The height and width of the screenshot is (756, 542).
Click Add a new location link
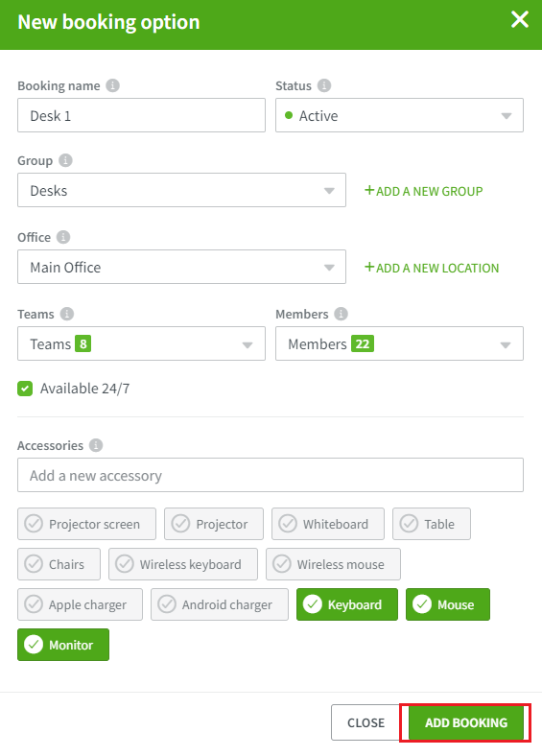pyautogui.click(x=432, y=268)
